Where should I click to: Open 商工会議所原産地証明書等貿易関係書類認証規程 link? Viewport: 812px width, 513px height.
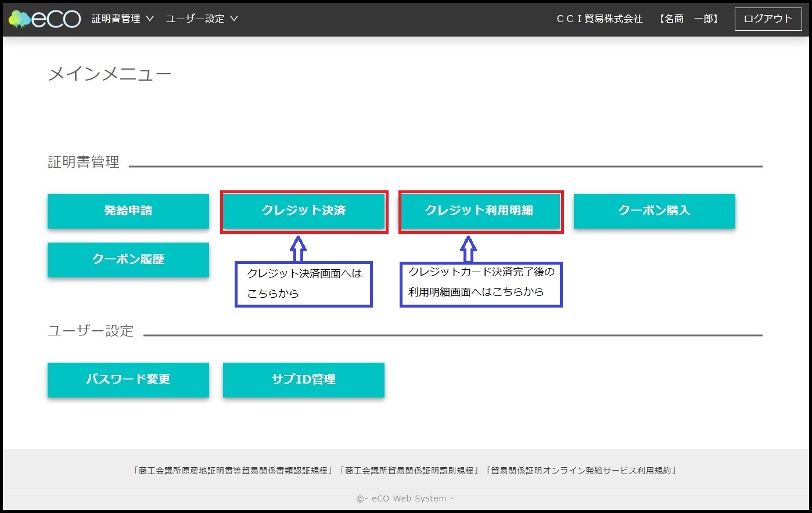233,471
